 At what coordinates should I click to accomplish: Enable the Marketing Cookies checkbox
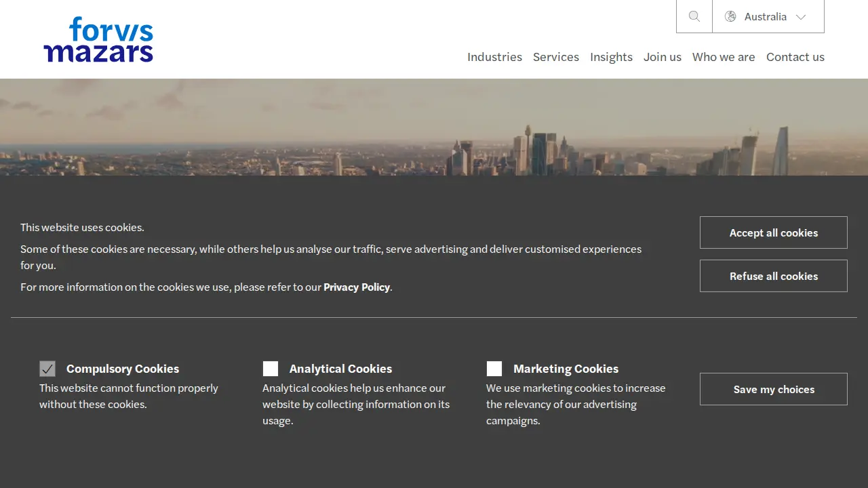tap(494, 369)
